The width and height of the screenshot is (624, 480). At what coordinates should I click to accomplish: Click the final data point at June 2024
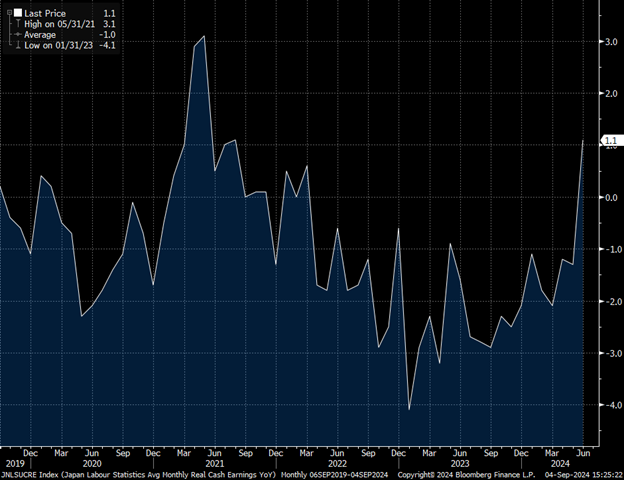click(x=584, y=141)
